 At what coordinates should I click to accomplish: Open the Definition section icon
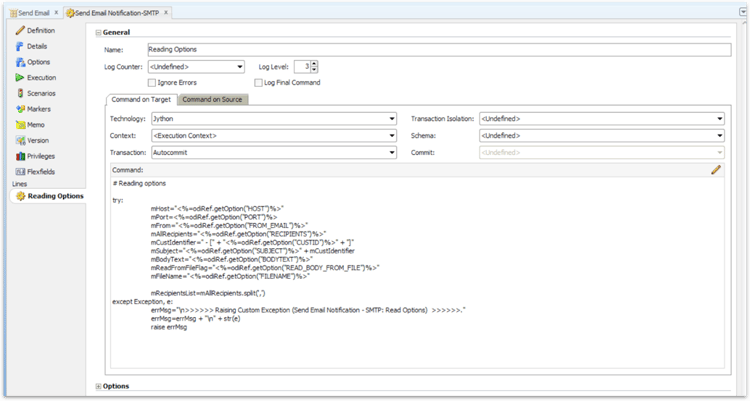point(19,31)
